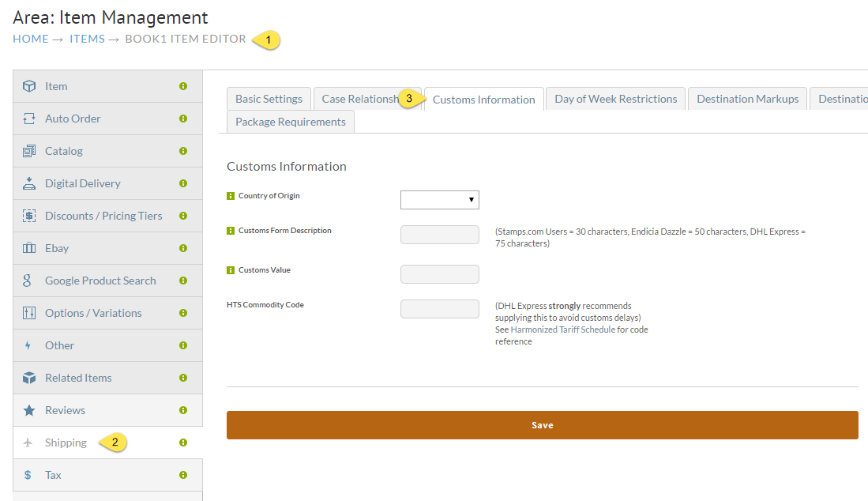Click the Ebay icon in sidebar
Viewport: 868px width, 501px height.
point(29,248)
